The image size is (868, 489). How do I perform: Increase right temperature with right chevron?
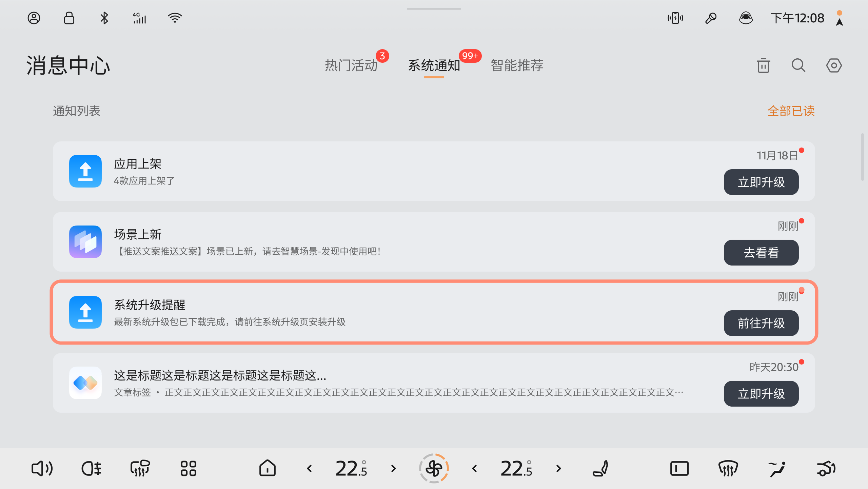pyautogui.click(x=558, y=469)
